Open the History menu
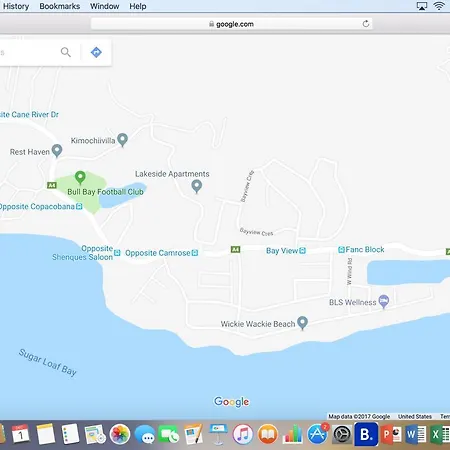The image size is (450, 450). tap(16, 6)
